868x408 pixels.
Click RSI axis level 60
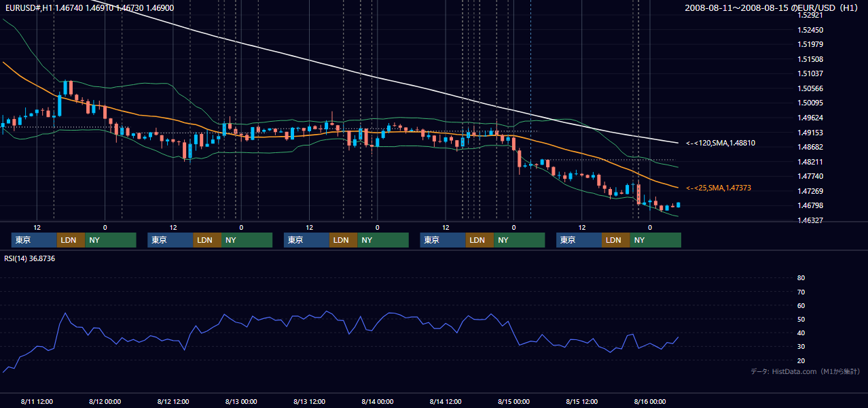coord(801,305)
